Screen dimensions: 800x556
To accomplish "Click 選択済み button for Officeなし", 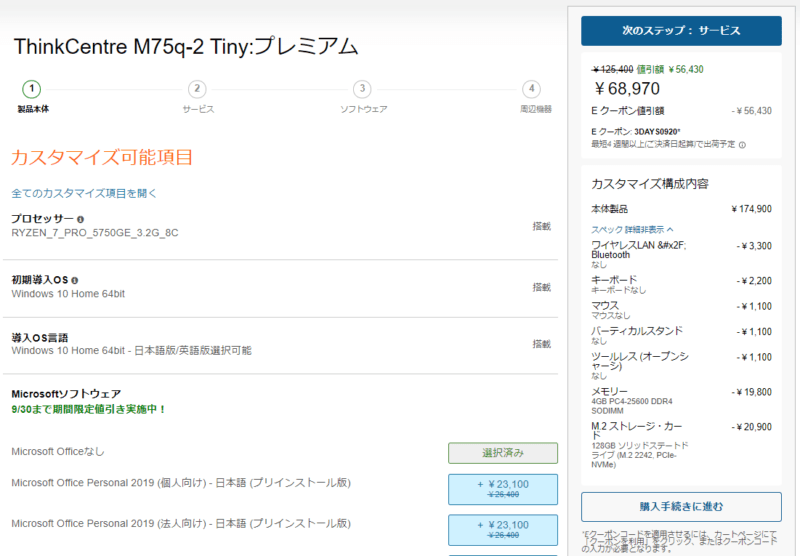I will pos(503,453).
